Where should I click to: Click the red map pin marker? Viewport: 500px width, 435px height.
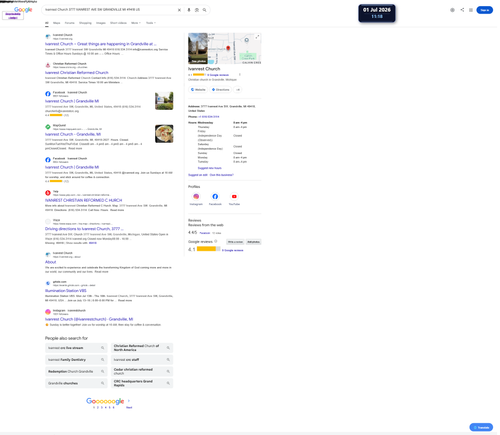click(228, 48)
